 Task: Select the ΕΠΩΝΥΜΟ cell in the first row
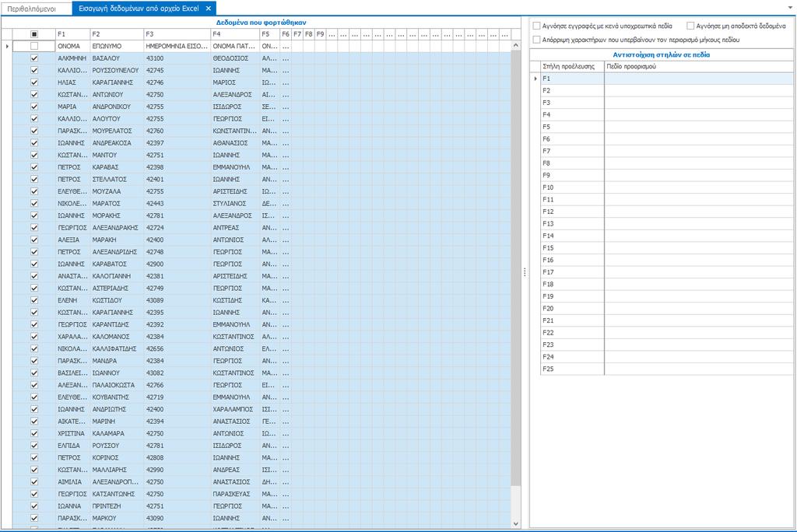[117, 46]
